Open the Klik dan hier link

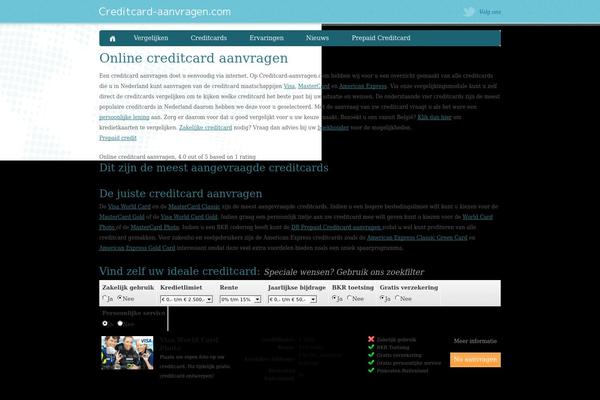[x=434, y=117]
